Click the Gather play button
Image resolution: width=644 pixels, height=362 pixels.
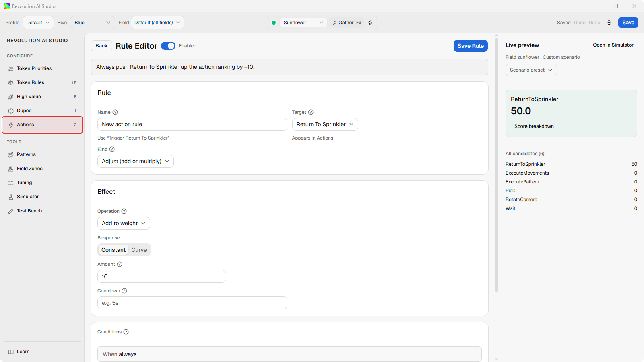click(x=347, y=23)
